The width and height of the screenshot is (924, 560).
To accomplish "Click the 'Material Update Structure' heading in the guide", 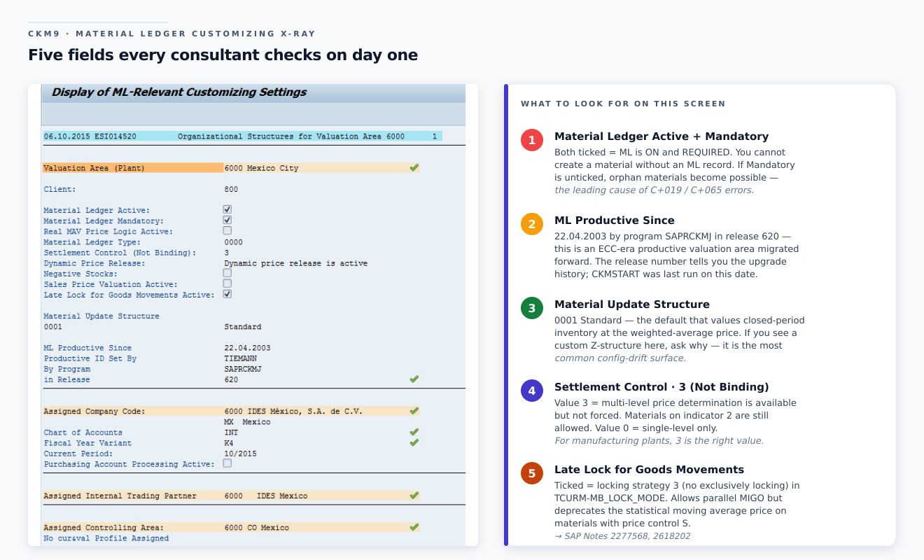I will pyautogui.click(x=632, y=304).
